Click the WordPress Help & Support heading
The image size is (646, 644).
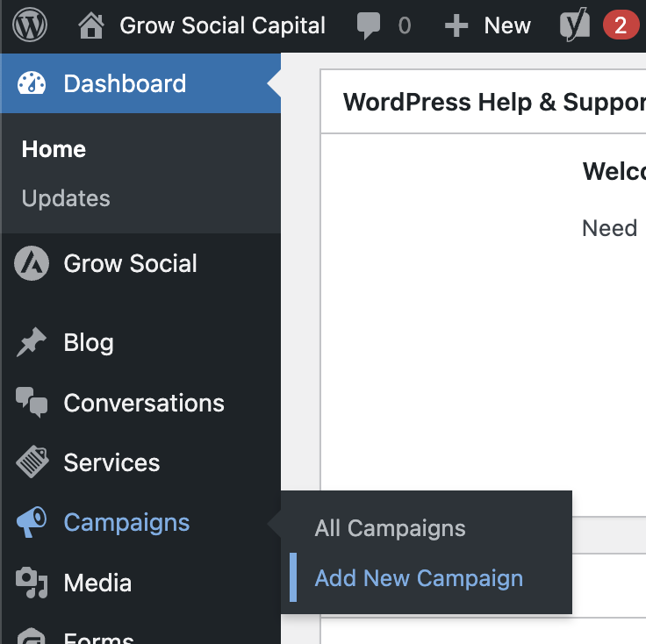pyautogui.click(x=494, y=102)
